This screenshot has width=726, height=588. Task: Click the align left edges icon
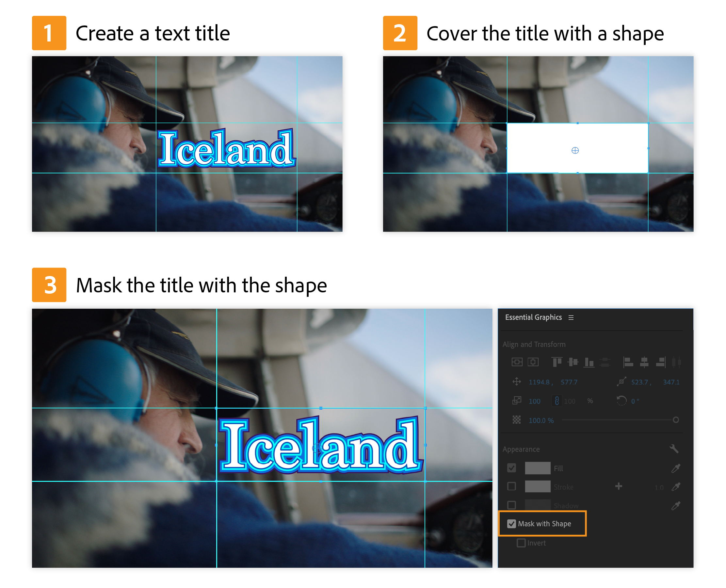628,362
